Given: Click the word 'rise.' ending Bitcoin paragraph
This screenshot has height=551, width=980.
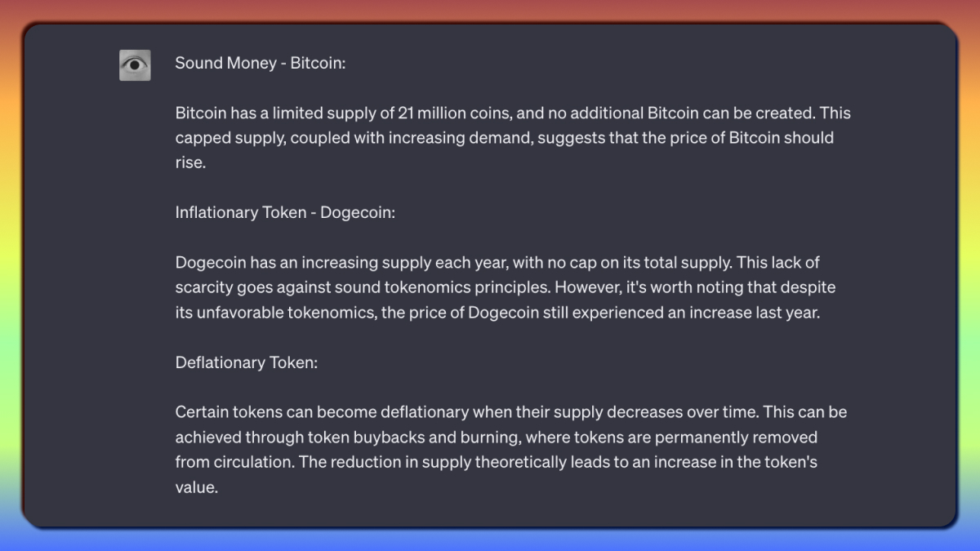Looking at the screenshot, I should pos(191,162).
